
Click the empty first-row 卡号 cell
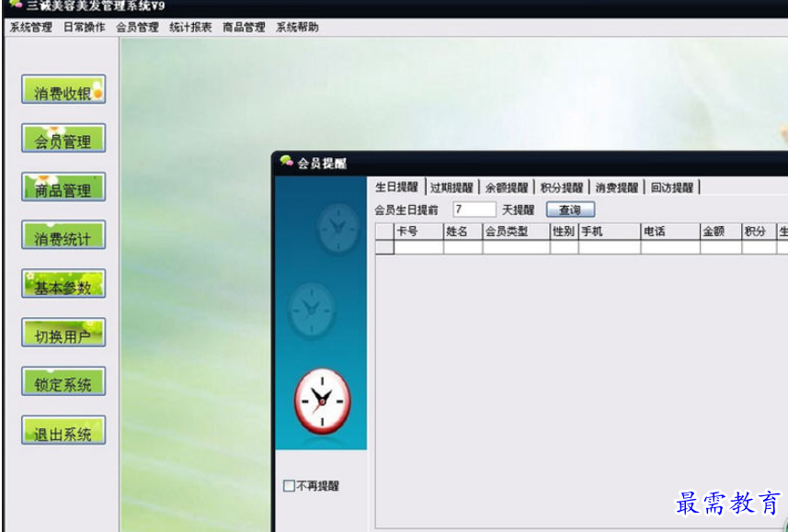(x=418, y=247)
